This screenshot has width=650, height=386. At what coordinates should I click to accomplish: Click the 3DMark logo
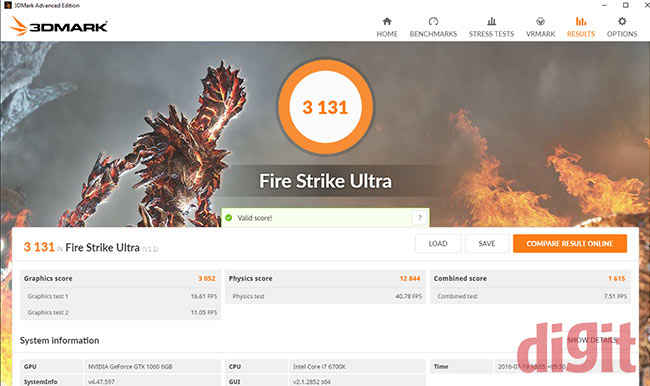click(58, 26)
